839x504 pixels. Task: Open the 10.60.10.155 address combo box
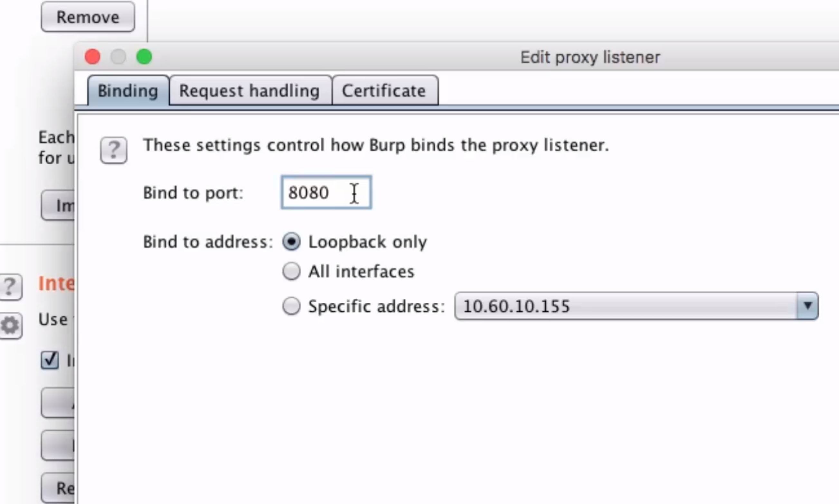pyautogui.click(x=636, y=306)
